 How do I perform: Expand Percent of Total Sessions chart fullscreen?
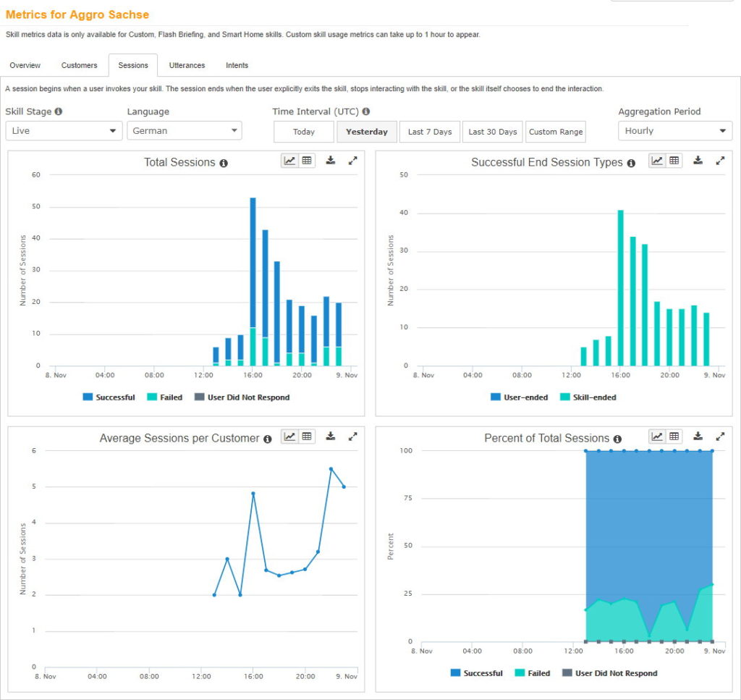tap(720, 437)
